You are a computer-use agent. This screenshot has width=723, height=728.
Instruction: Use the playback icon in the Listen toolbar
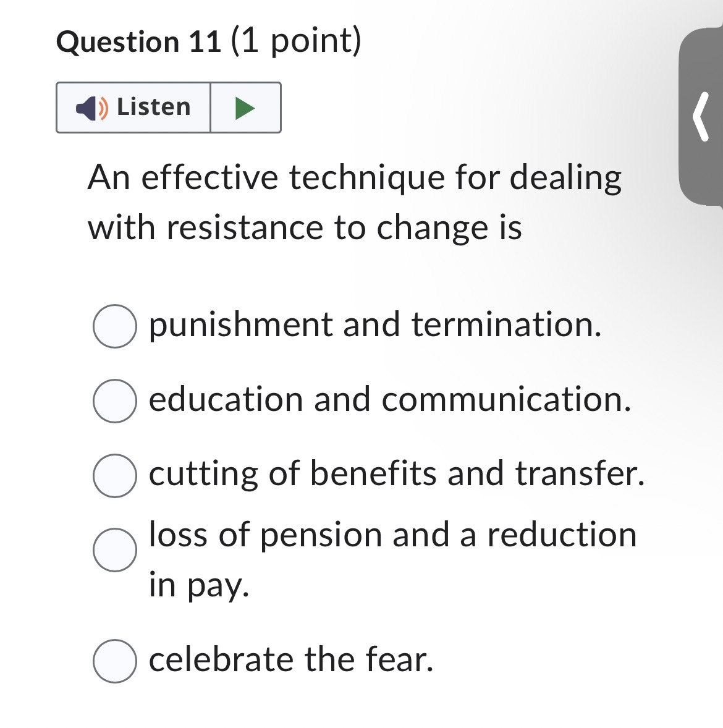[245, 108]
